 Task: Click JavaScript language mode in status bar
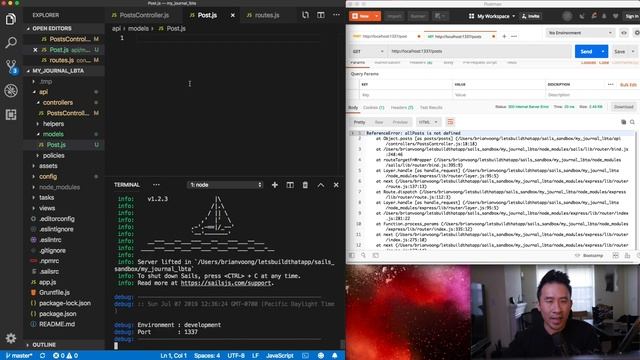(x=280, y=356)
